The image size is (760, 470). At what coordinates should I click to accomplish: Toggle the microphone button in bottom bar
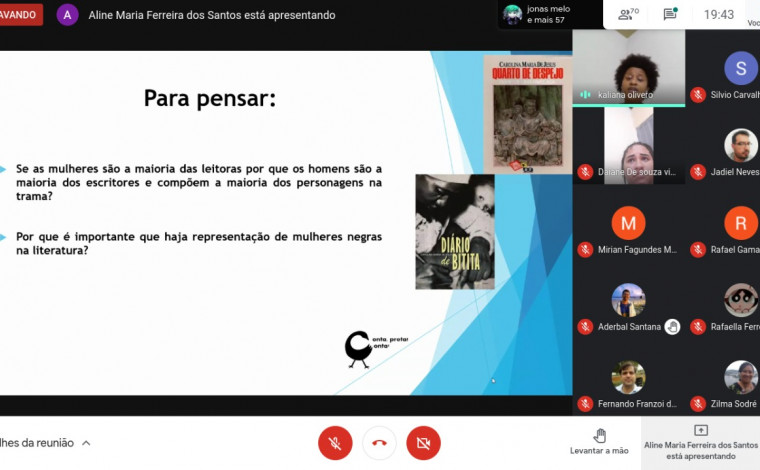(335, 442)
